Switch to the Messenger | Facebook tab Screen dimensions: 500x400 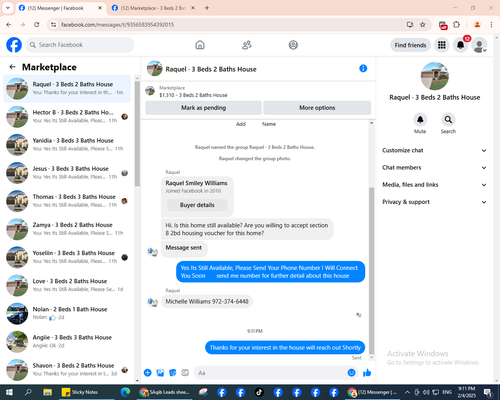60,8
